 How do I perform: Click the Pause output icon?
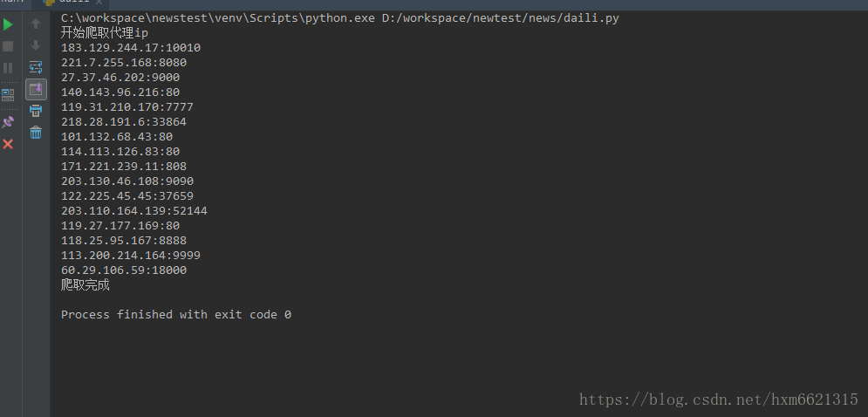(8, 67)
